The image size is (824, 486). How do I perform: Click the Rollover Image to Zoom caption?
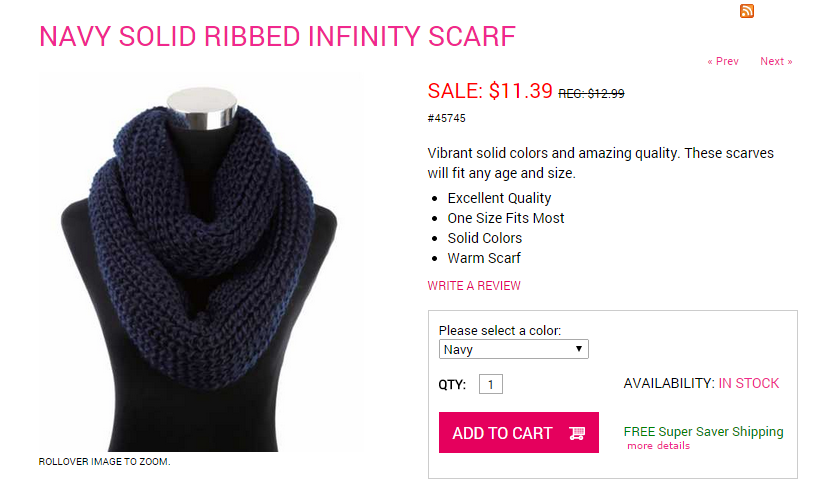104,462
